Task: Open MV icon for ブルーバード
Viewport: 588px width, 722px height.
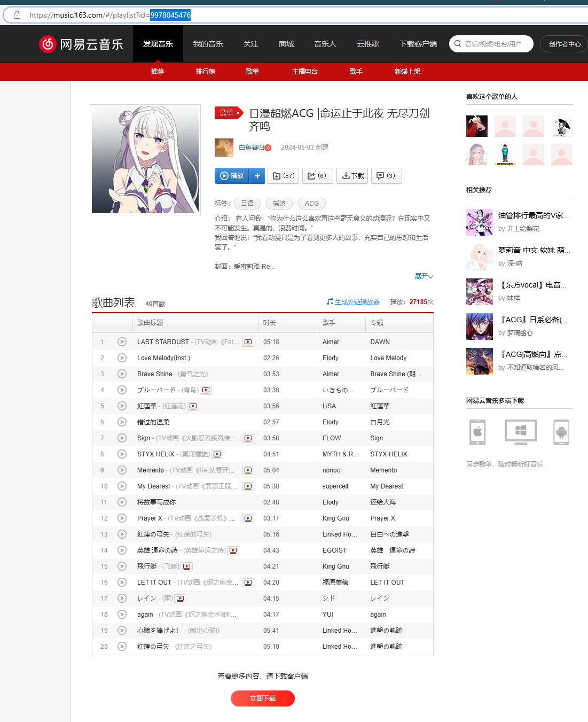Action: 206,390
